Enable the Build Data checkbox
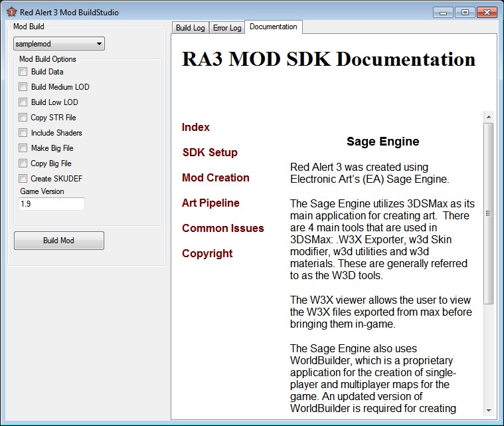Viewport: 504px width, 426px height. coord(23,71)
